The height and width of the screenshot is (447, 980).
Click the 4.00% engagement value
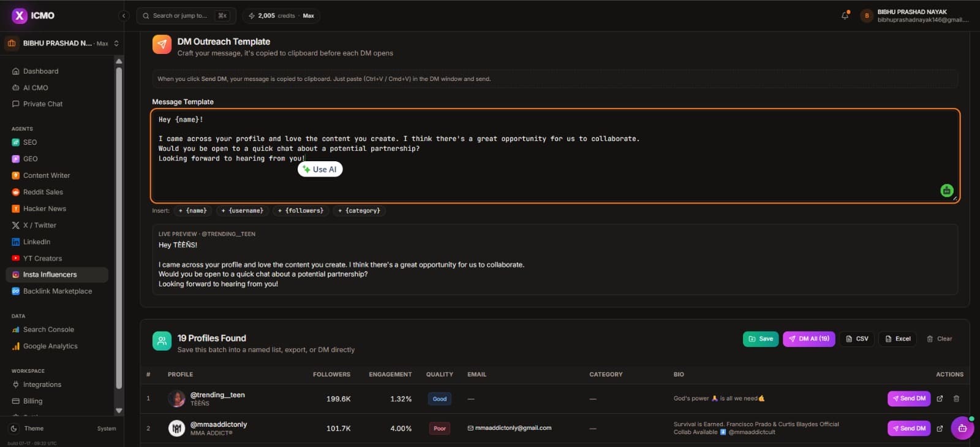click(x=401, y=429)
